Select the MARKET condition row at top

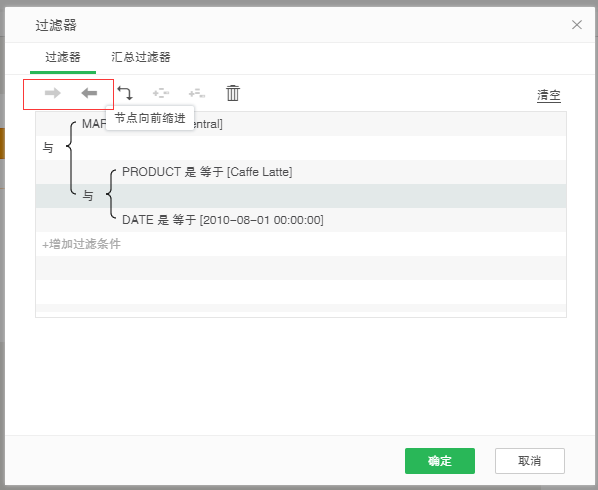point(301,124)
